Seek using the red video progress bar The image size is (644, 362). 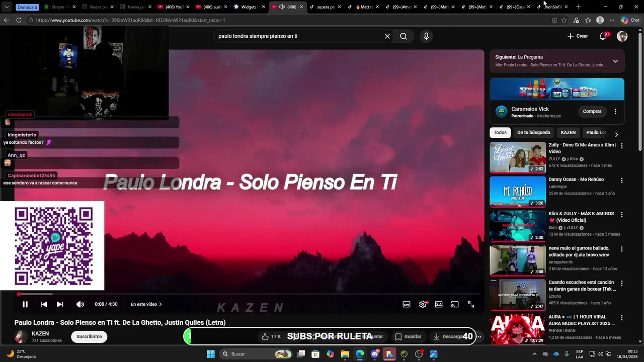[249, 294]
